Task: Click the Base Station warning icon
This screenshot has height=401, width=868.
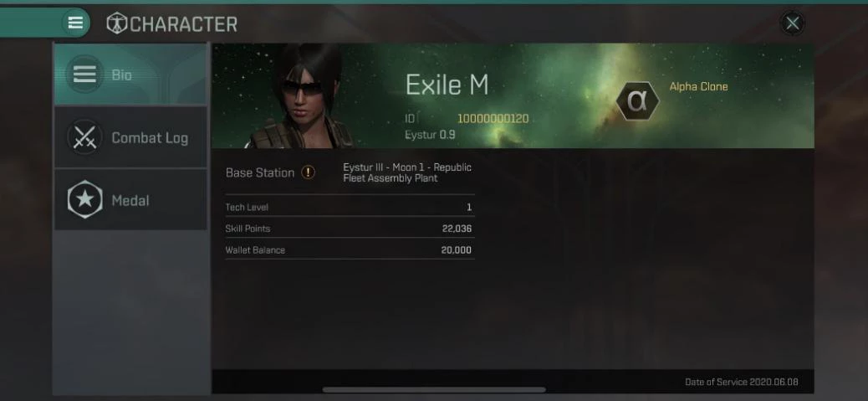Action: point(308,172)
